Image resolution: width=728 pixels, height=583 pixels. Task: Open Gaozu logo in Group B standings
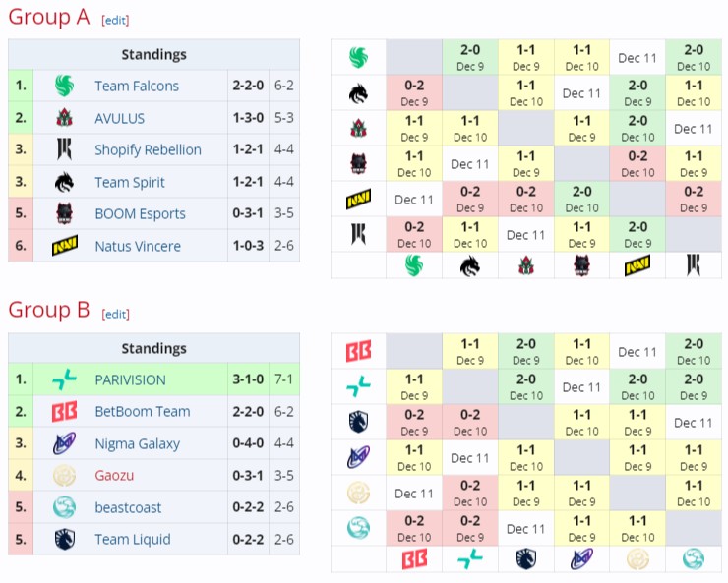click(x=65, y=475)
